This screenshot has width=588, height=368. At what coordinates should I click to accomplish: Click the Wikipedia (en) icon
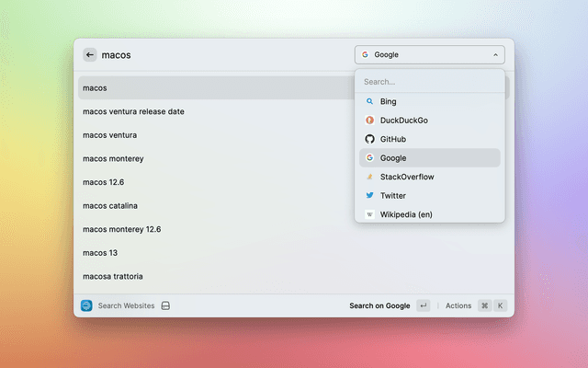(369, 214)
